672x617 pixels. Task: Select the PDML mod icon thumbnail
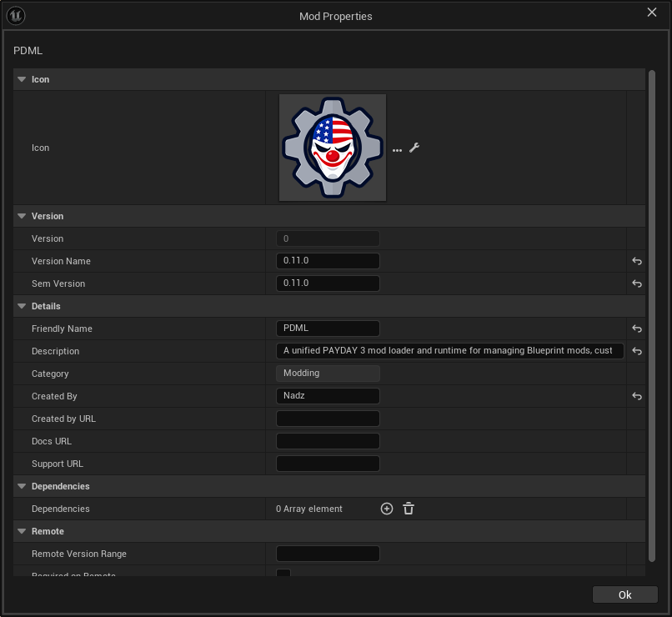(333, 148)
